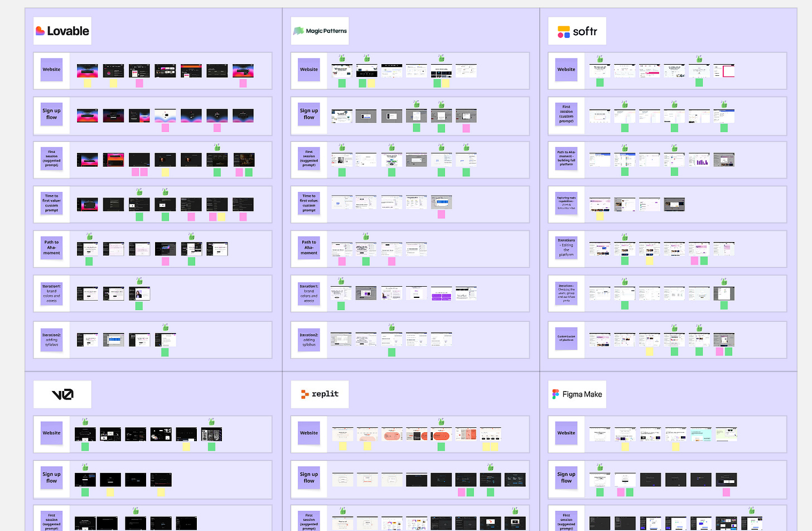Select the v0 logo
Screen dimensions: 812x531
point(62,394)
